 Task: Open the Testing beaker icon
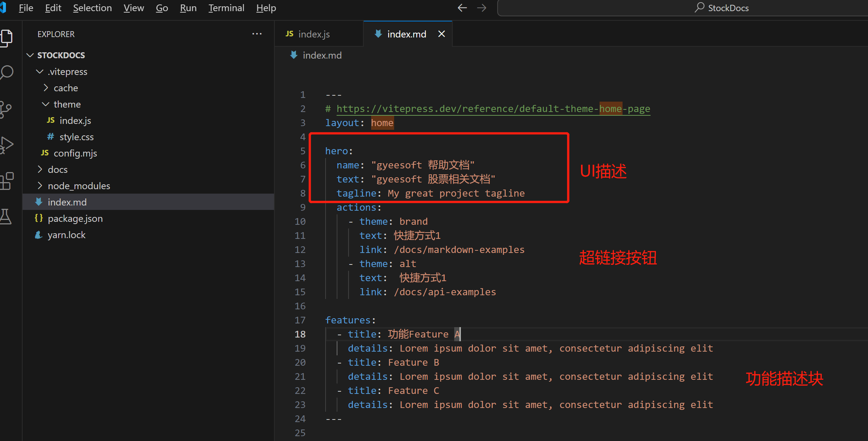tap(6, 217)
